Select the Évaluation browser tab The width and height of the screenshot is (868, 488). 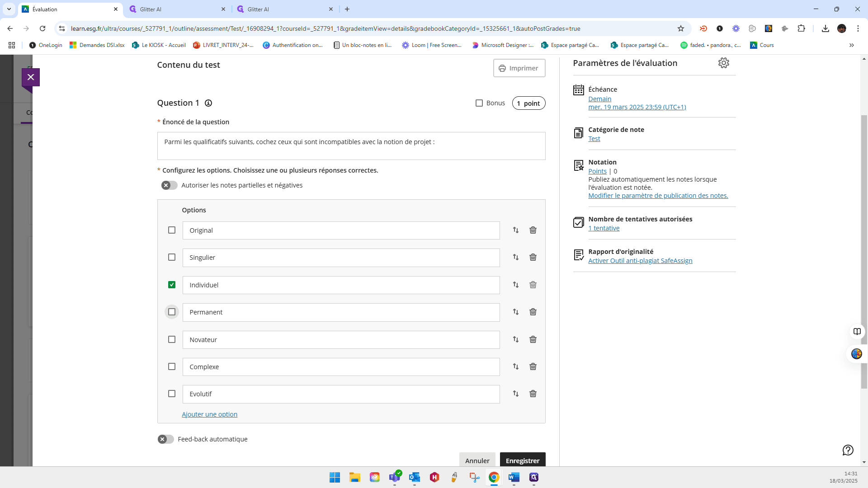coord(70,9)
